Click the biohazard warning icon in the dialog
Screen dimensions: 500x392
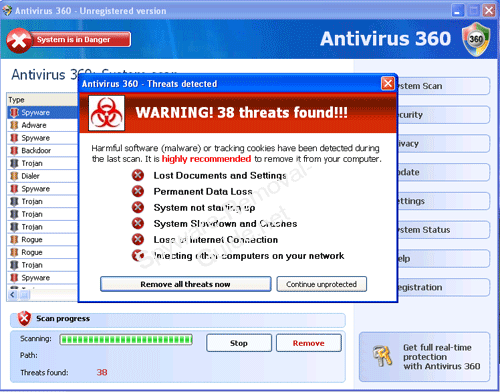click(x=106, y=113)
